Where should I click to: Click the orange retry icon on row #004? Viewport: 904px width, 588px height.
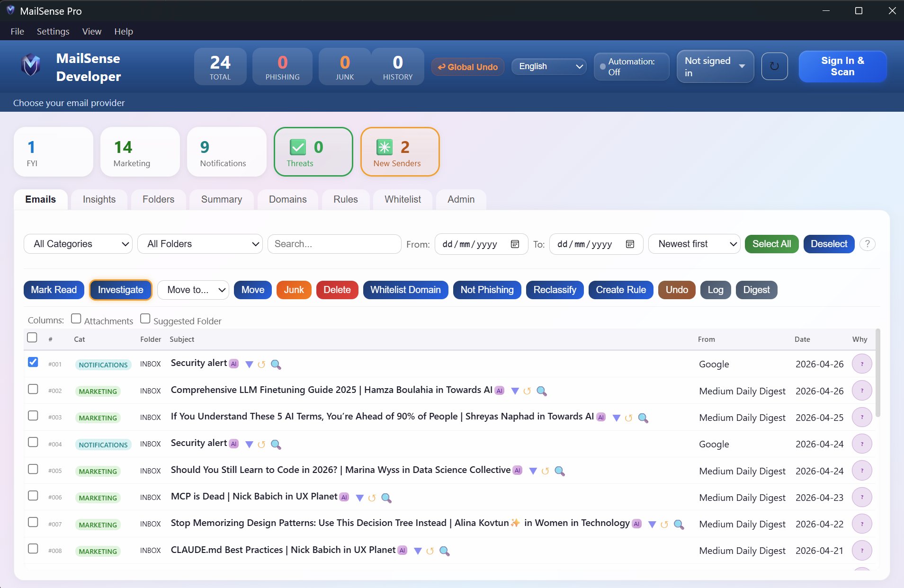261,445
